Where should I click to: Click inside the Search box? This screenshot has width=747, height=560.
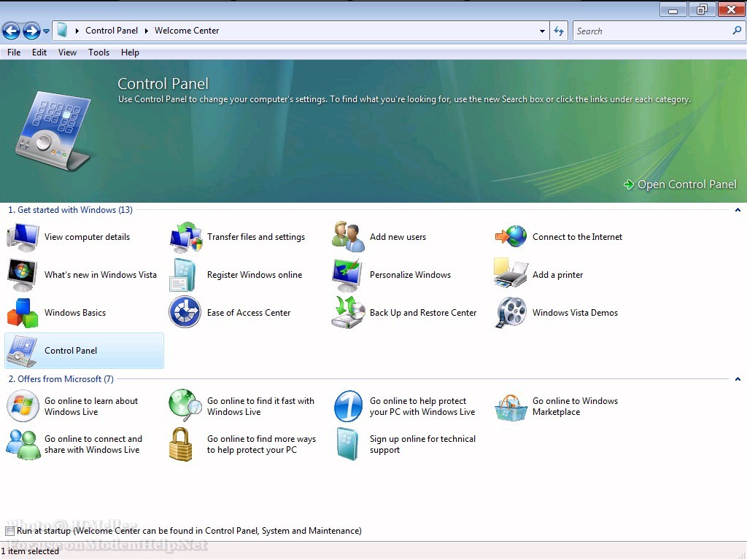(x=653, y=31)
